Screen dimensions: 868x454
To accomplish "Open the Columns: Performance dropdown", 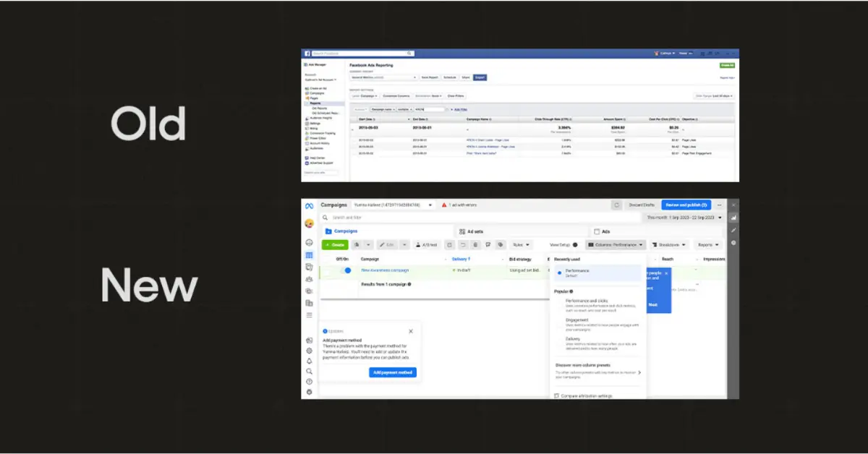I will [616, 245].
